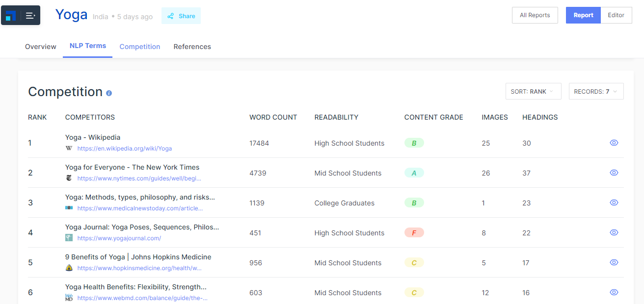Image resolution: width=644 pixels, height=304 pixels.
Task: Toggle eye icon for Medical News Today row
Action: click(614, 203)
